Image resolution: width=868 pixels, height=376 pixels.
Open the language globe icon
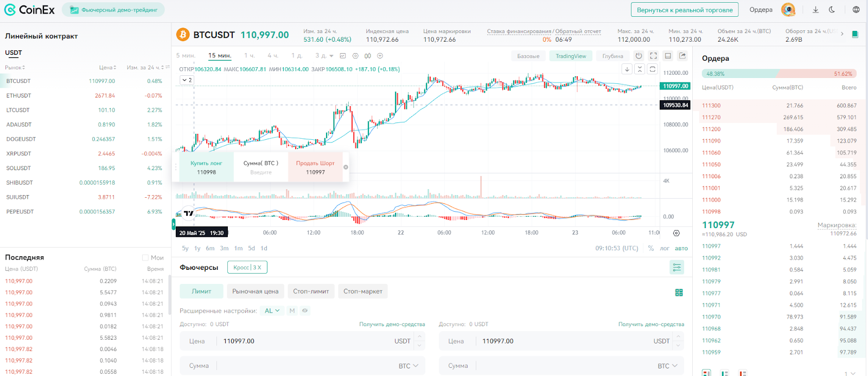point(856,10)
